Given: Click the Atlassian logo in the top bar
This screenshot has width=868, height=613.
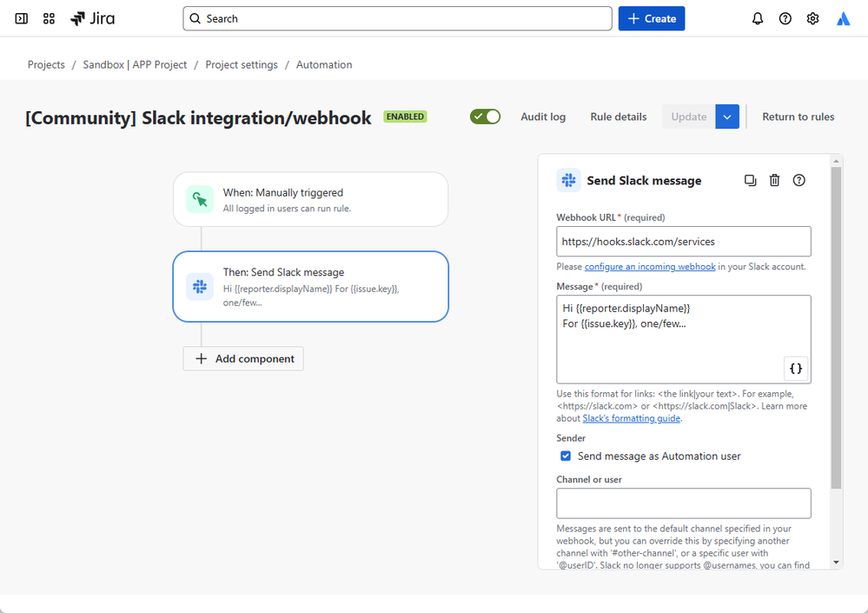Looking at the screenshot, I should pos(842,18).
